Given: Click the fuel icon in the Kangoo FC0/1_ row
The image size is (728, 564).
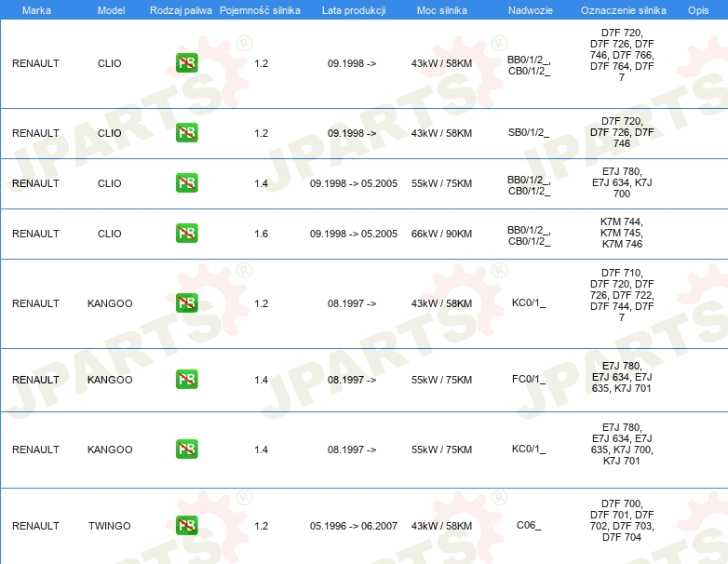Looking at the screenshot, I should (186, 379).
